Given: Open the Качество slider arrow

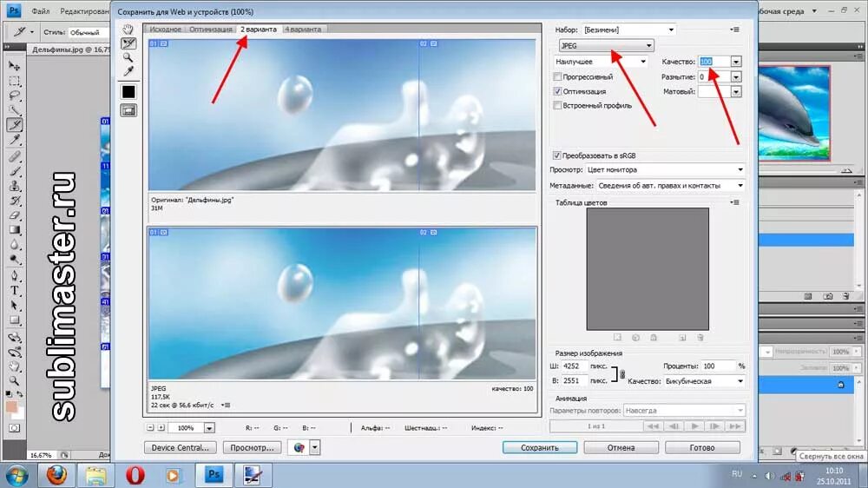Looking at the screenshot, I should (x=736, y=62).
